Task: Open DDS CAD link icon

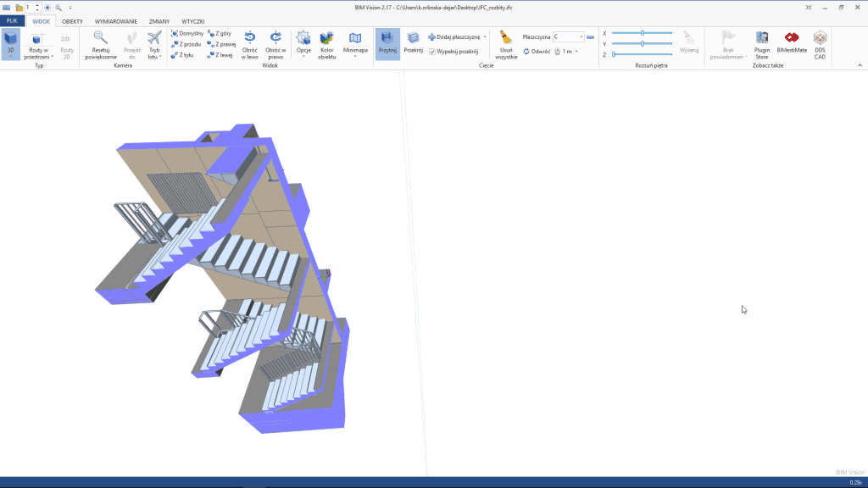Action: tap(820, 38)
